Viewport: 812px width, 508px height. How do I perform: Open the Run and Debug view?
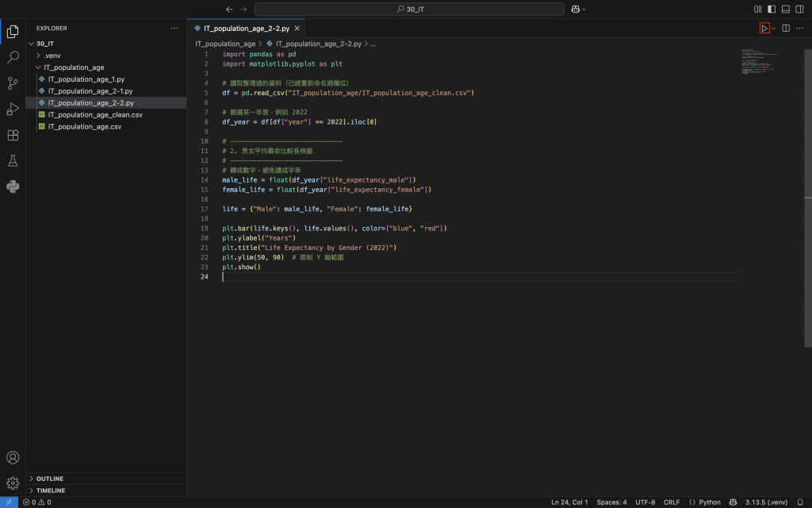[x=13, y=109]
